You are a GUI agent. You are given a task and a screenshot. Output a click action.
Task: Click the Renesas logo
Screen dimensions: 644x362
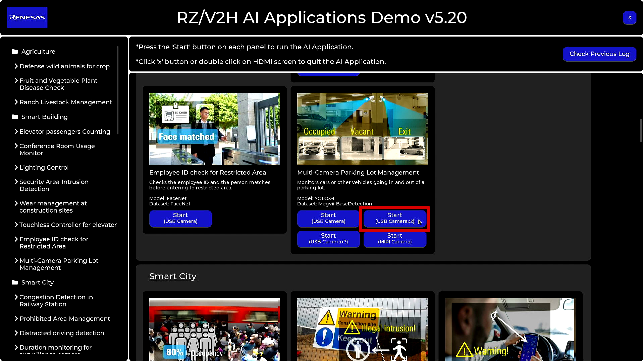point(27,18)
